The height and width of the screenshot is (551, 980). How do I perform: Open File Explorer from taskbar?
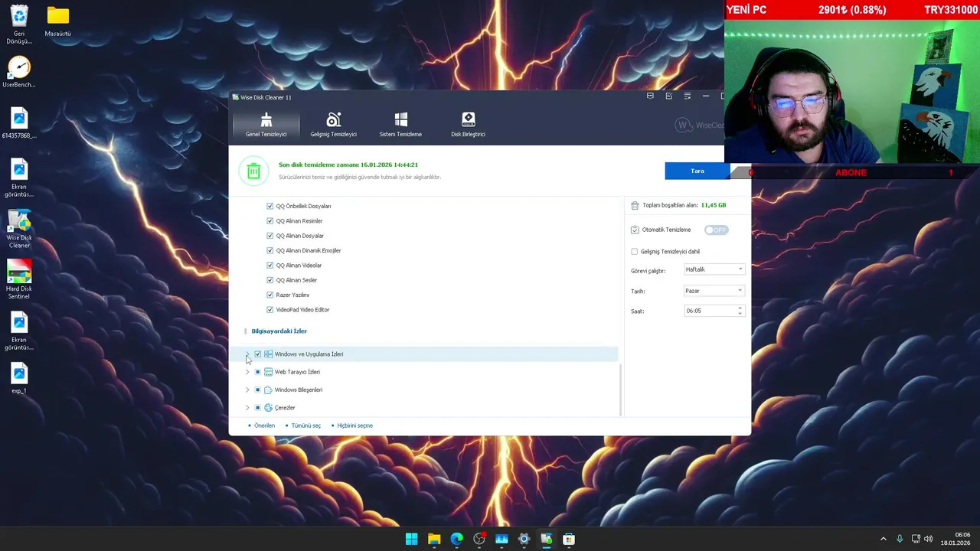434,539
